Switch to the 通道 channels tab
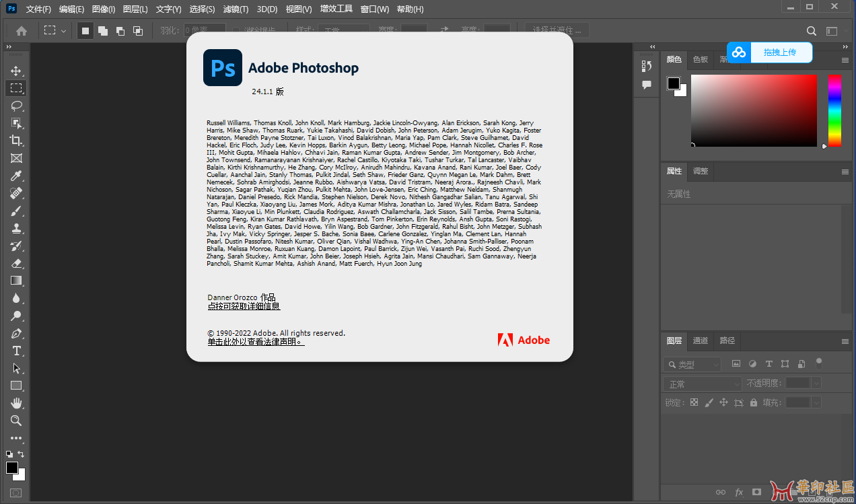Viewport: 856px width, 504px height. (x=701, y=340)
